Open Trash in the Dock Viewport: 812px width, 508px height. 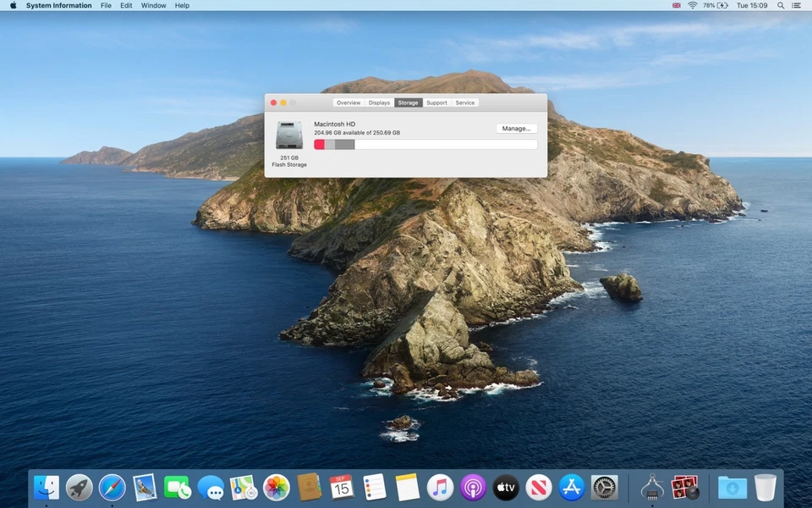click(x=765, y=488)
